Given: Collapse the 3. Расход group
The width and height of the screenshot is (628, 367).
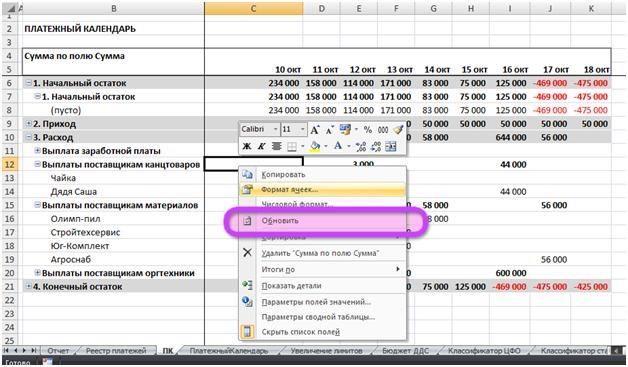Looking at the screenshot, I should (x=28, y=137).
